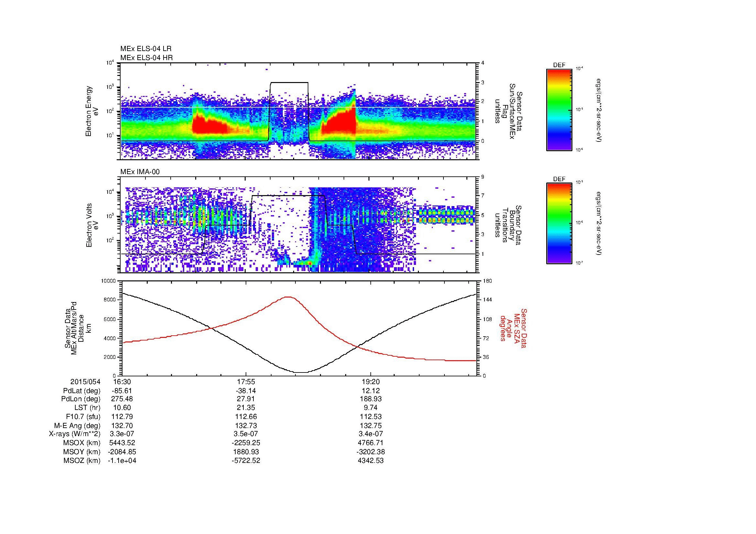This screenshot has width=756, height=534.
Task: Click the 'Electron Energy eV' axis label
Action: [x=92, y=111]
